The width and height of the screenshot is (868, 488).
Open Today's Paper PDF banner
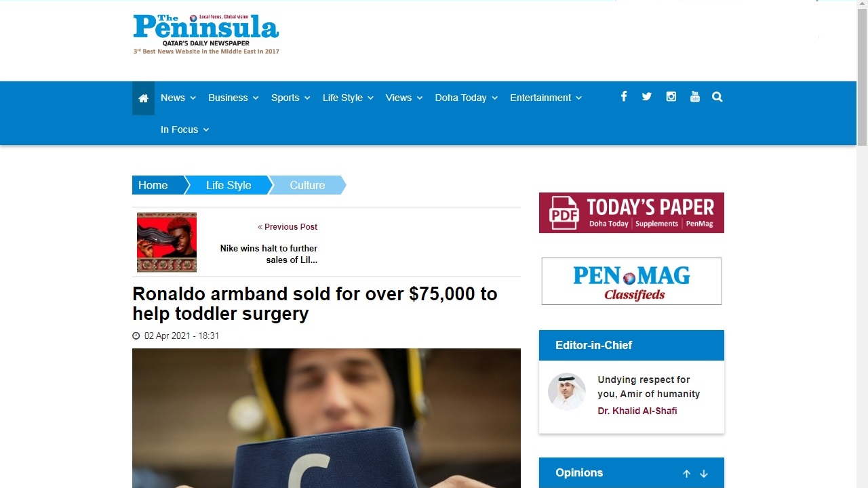pos(631,213)
